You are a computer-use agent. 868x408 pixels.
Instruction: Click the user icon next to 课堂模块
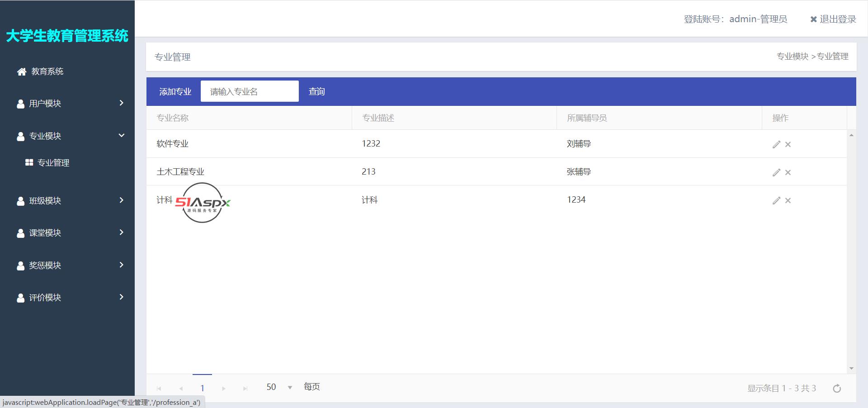[20, 233]
